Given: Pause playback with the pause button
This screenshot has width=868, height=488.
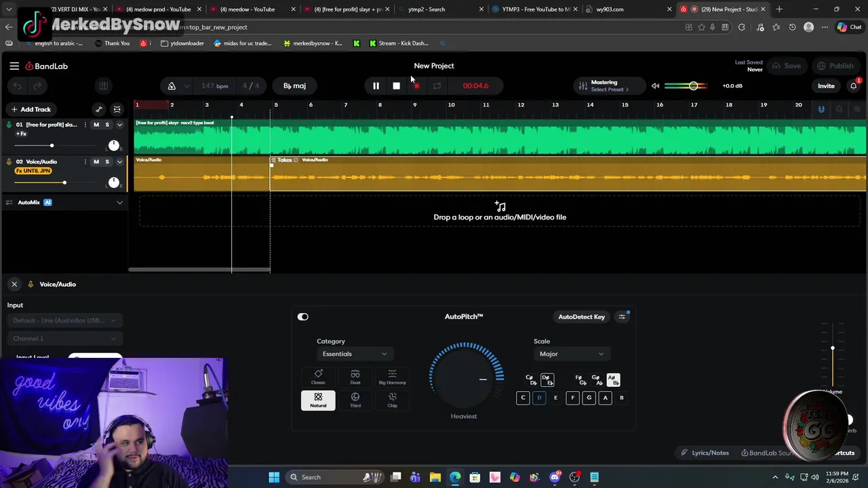Looking at the screenshot, I should click(376, 86).
